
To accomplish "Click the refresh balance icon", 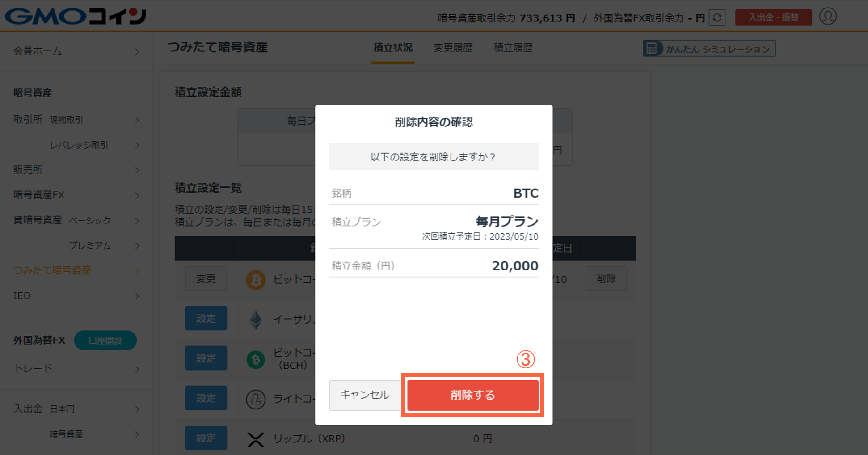I will (x=717, y=17).
